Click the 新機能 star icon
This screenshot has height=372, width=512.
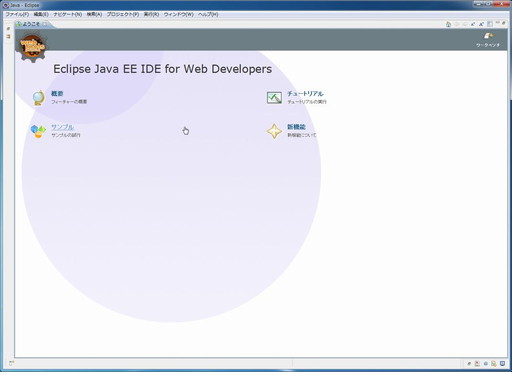(274, 131)
